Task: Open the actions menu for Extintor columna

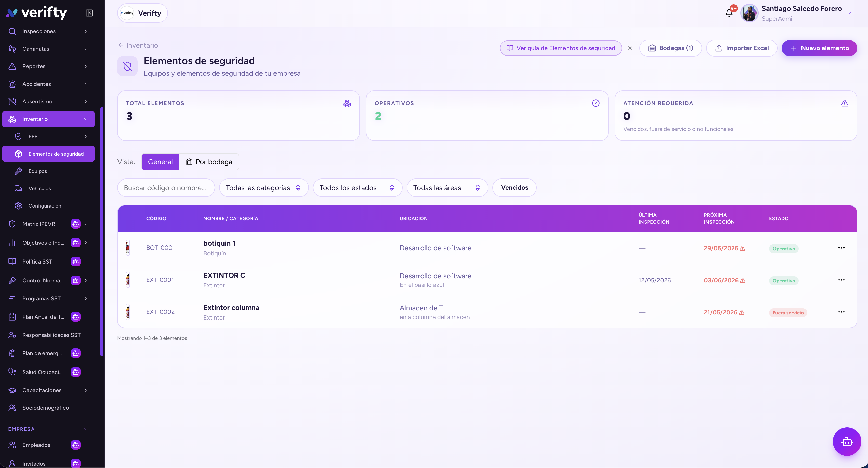Action: pyautogui.click(x=841, y=312)
